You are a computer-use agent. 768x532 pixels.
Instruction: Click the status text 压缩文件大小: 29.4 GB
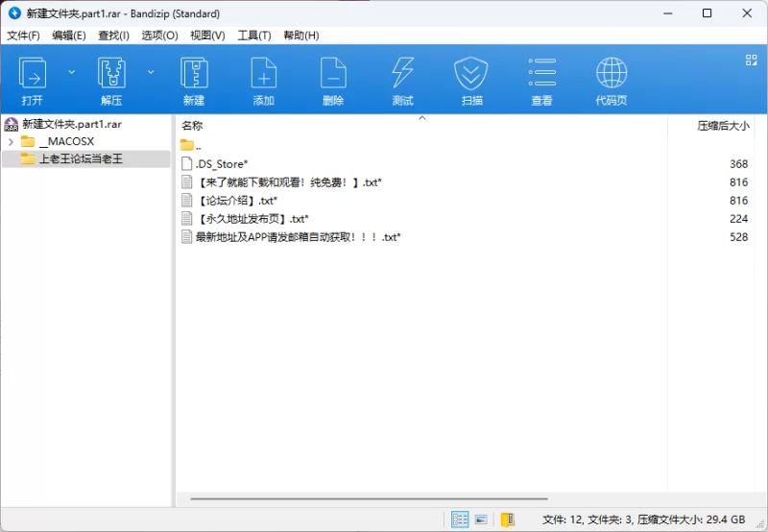click(691, 520)
